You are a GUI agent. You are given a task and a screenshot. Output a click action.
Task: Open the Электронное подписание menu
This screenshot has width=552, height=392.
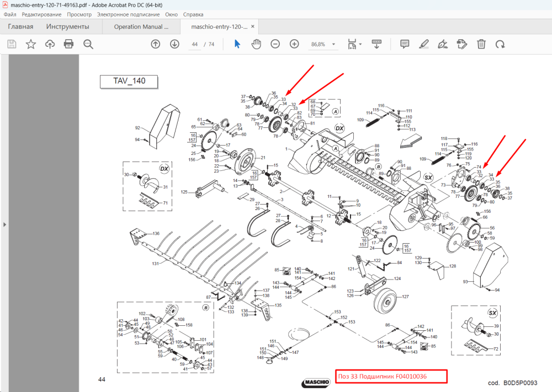(x=129, y=14)
